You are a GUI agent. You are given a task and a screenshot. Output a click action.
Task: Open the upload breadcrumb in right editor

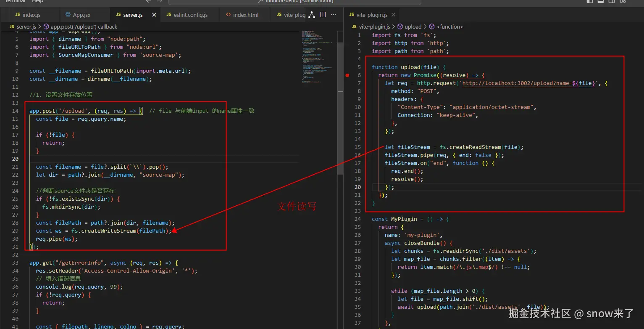[x=413, y=27]
